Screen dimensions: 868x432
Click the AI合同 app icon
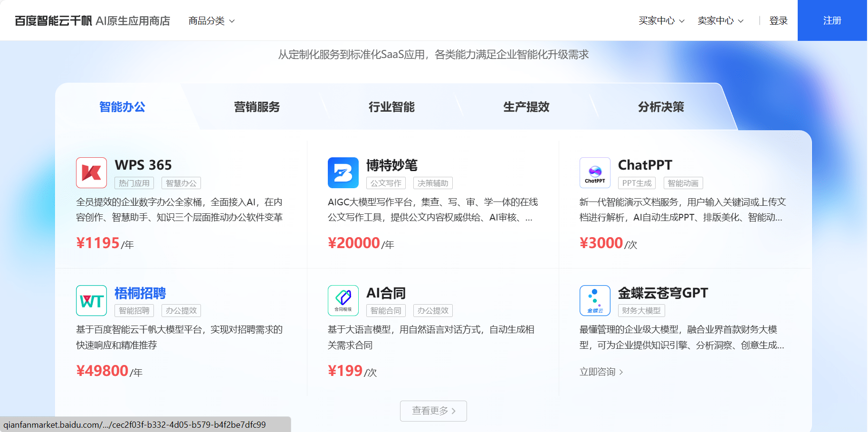343,300
